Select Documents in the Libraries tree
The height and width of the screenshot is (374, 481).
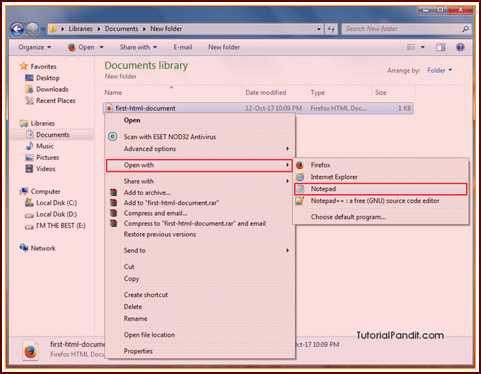coord(53,135)
